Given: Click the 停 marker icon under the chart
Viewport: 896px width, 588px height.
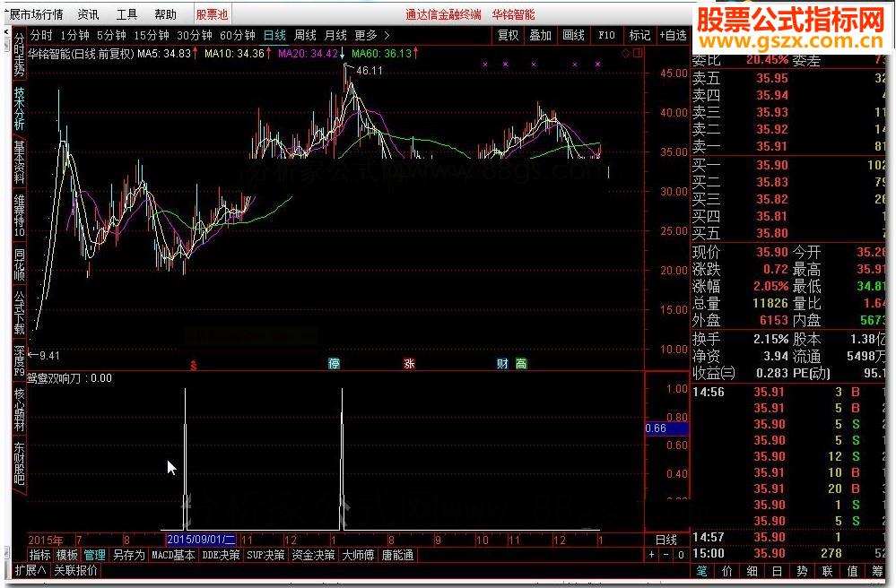Looking at the screenshot, I should (x=335, y=364).
